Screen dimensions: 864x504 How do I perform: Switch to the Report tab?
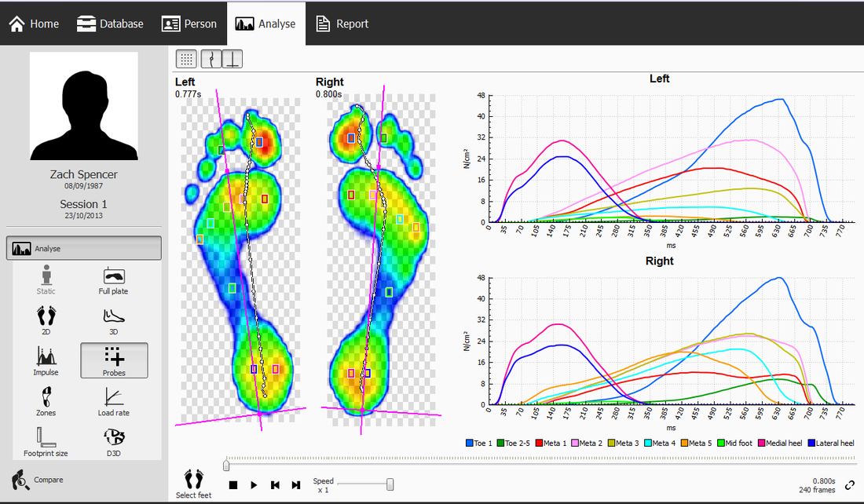point(342,24)
